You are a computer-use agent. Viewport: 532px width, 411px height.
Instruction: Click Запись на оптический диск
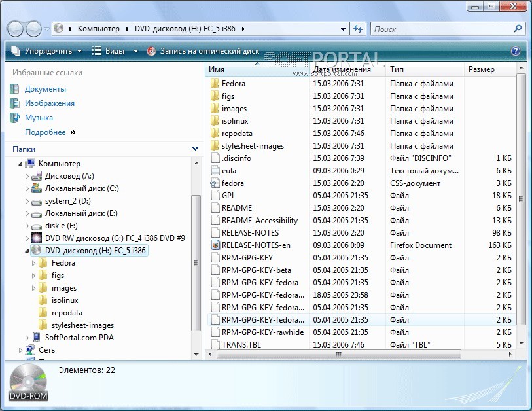pyautogui.click(x=204, y=51)
